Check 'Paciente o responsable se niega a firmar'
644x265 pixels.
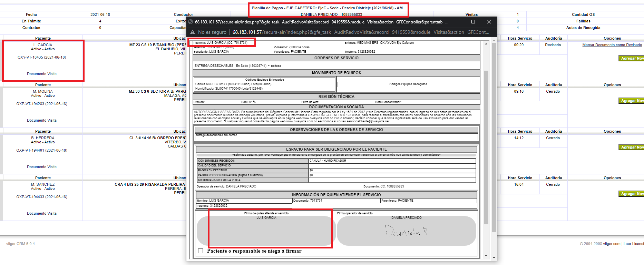(201, 251)
